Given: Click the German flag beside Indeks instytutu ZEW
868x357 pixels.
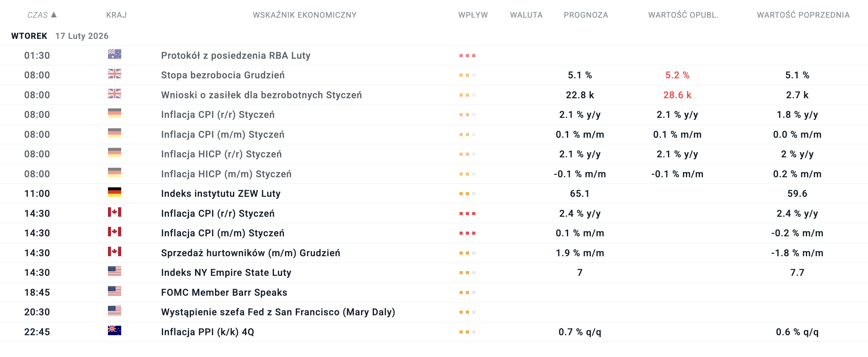Looking at the screenshot, I should pos(114,192).
